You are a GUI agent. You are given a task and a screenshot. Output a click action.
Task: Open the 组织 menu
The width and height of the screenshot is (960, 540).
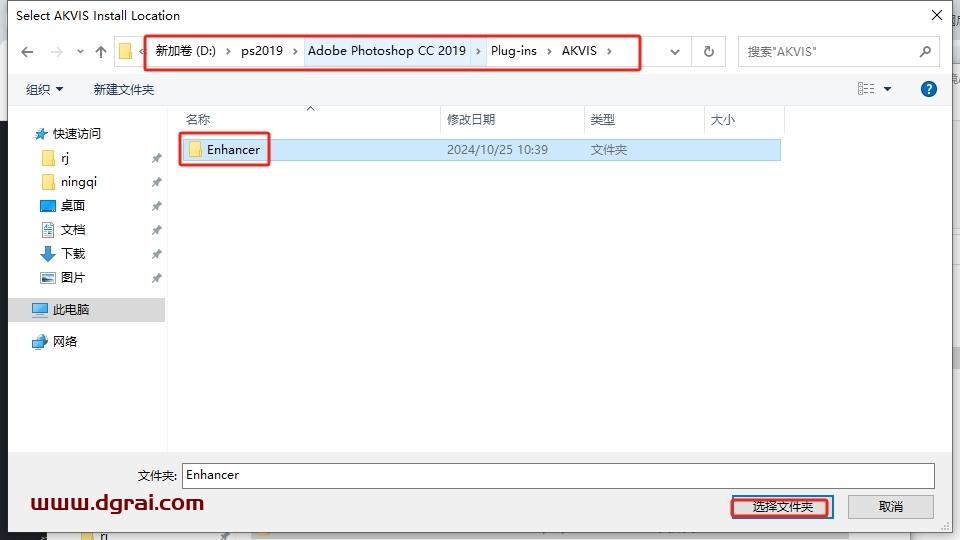pos(44,89)
